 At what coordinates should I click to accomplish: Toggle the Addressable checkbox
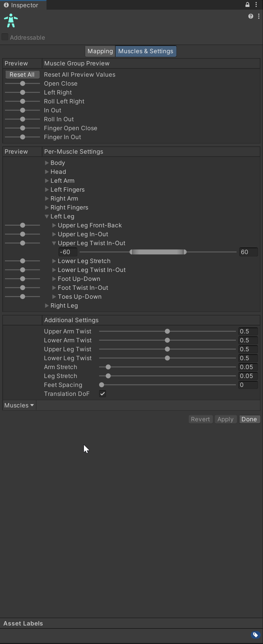click(5, 37)
